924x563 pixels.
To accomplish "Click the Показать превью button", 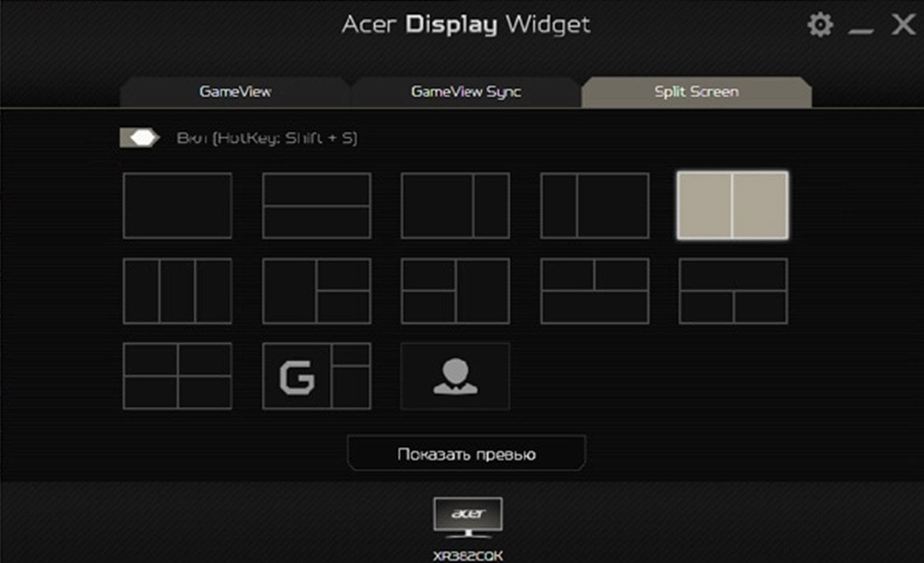I will tap(466, 453).
